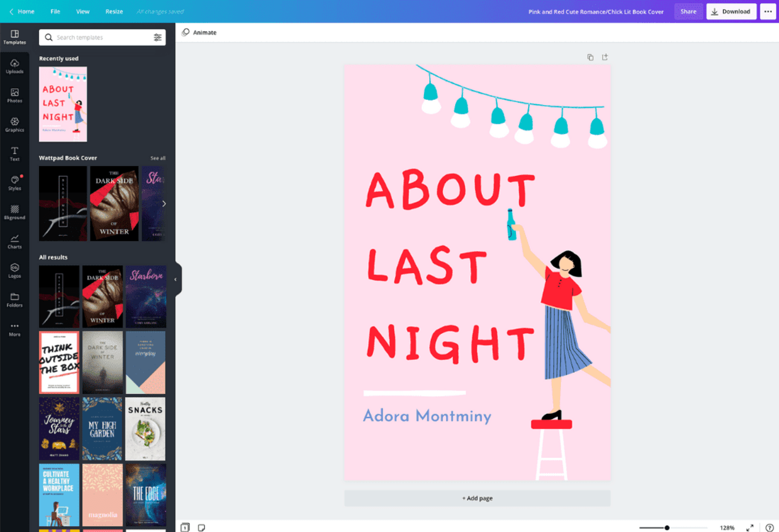Open the Photos panel
Viewport: 779px width, 532px height.
tap(15, 95)
